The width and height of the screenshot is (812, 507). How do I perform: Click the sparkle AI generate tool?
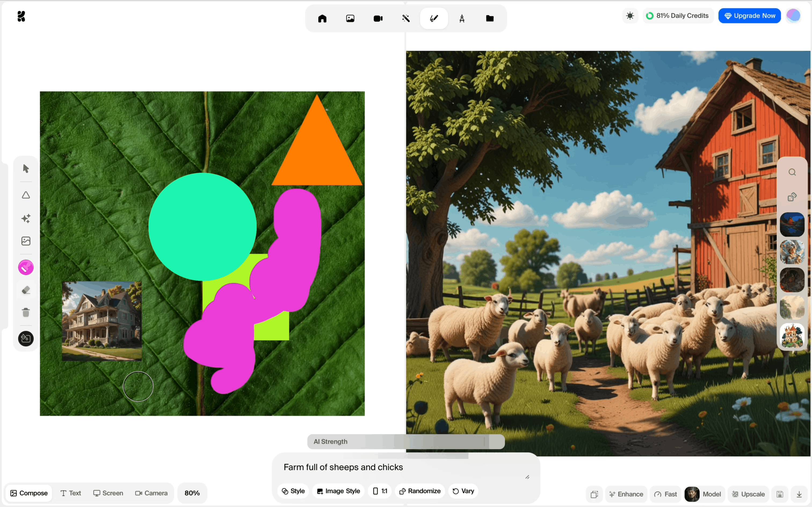[x=26, y=218]
